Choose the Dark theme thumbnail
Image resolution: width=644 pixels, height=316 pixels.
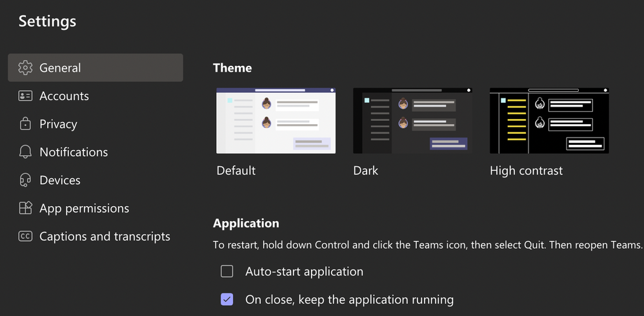[x=413, y=121]
